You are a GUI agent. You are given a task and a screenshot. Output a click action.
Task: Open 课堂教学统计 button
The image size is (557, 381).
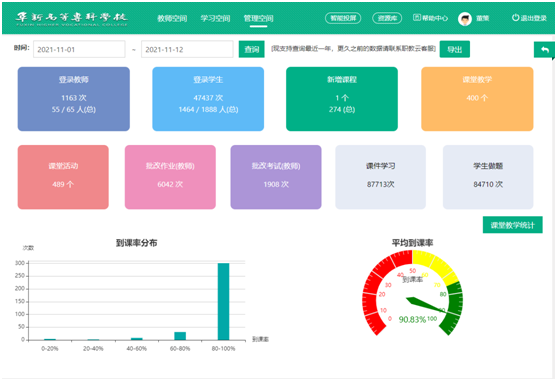tap(513, 225)
